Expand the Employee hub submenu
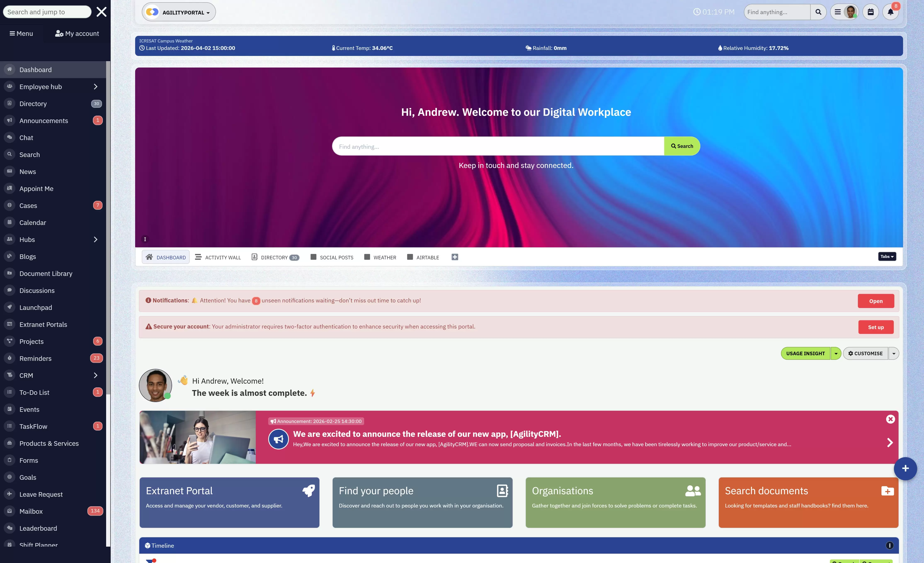Image resolution: width=924 pixels, height=563 pixels. pyautogui.click(x=95, y=87)
